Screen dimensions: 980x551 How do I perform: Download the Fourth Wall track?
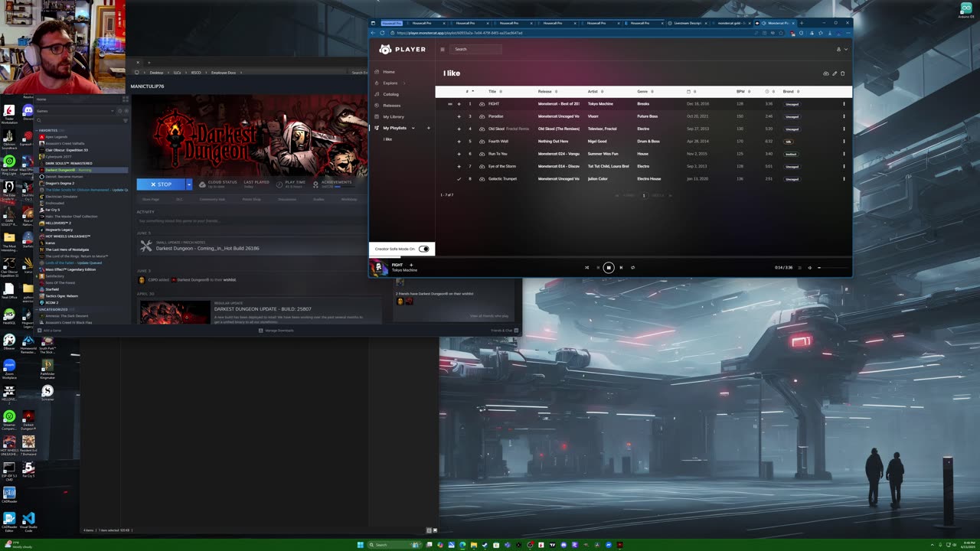482,142
